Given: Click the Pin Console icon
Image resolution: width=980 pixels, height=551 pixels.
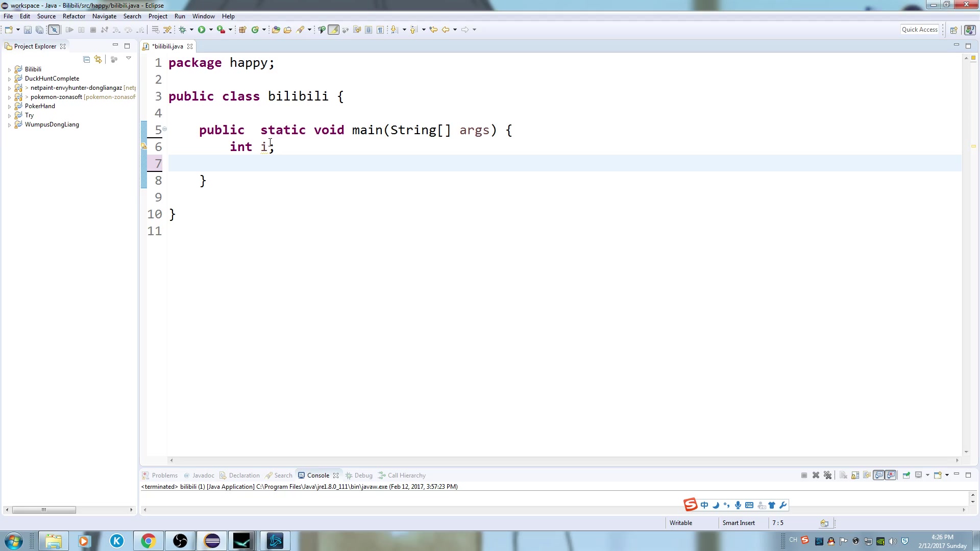Looking at the screenshot, I should (x=906, y=475).
